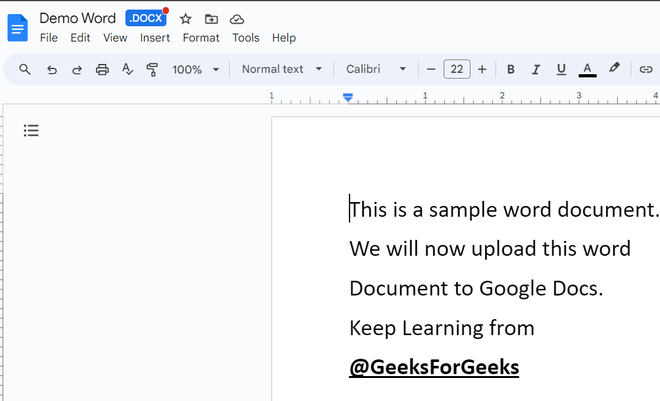Screen dimensions: 660x401
Task: Open the View menu
Action: (x=115, y=38)
